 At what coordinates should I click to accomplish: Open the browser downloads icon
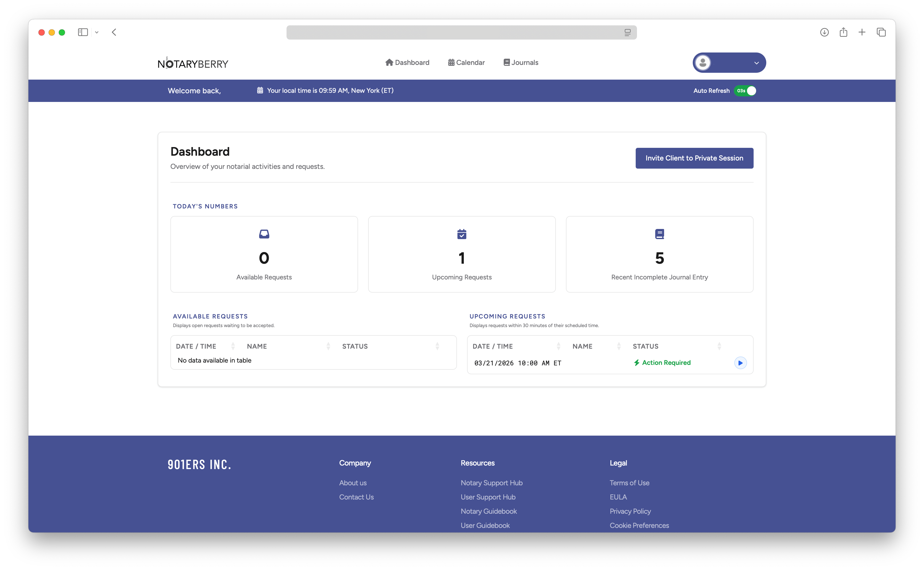click(824, 32)
